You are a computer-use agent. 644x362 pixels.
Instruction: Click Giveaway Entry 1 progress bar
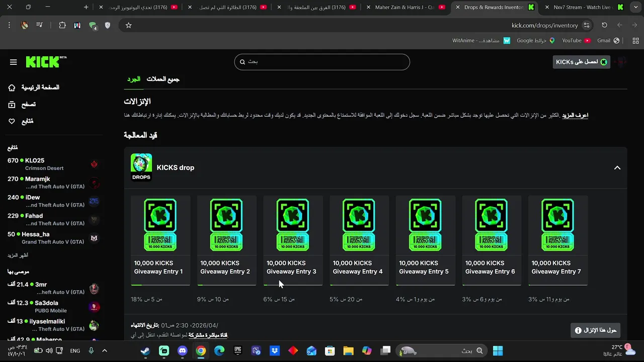click(160, 285)
